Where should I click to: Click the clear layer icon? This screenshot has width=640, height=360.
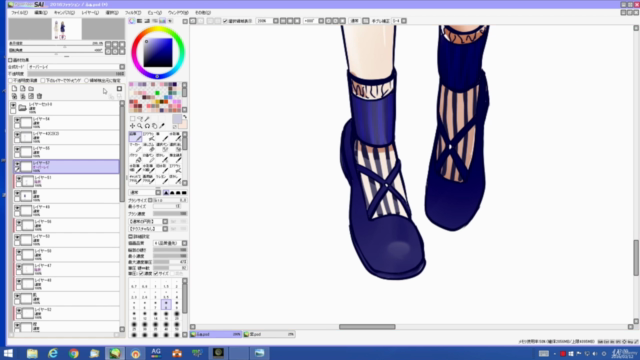[x=31, y=96]
